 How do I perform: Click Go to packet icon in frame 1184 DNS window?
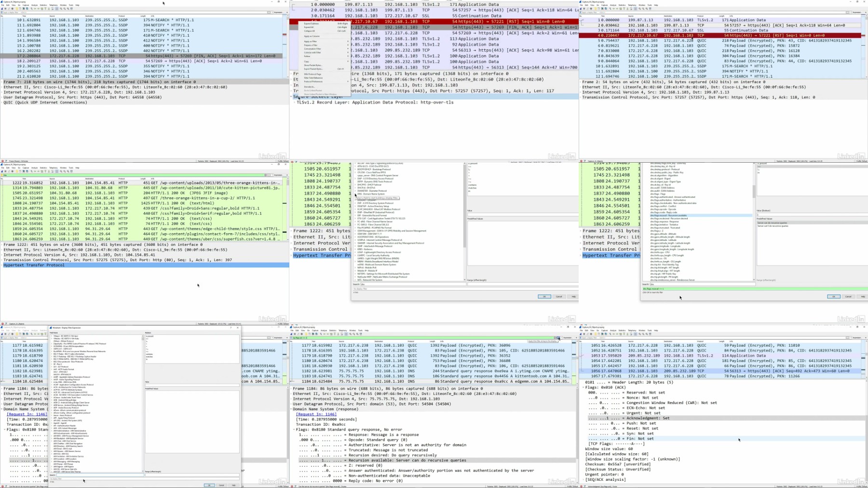pos(331,334)
